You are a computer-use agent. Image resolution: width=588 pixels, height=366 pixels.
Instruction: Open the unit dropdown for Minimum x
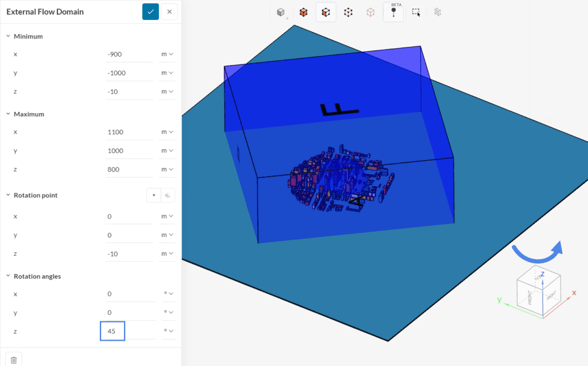coord(167,54)
